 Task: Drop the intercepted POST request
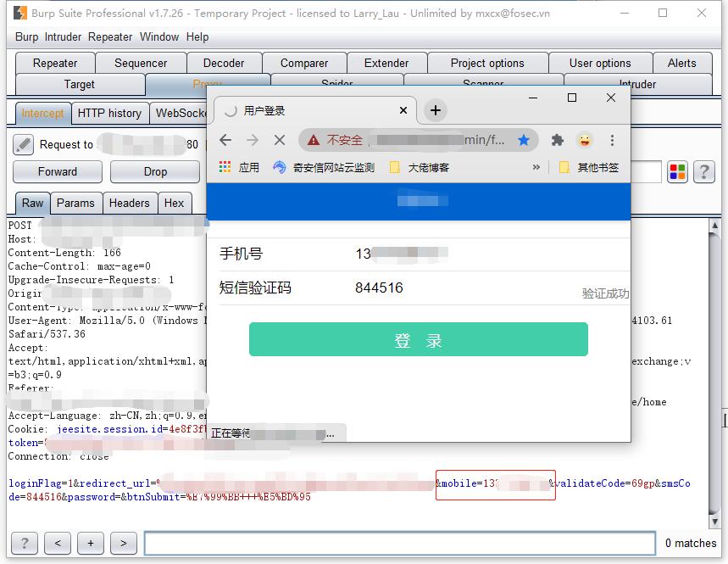(154, 171)
